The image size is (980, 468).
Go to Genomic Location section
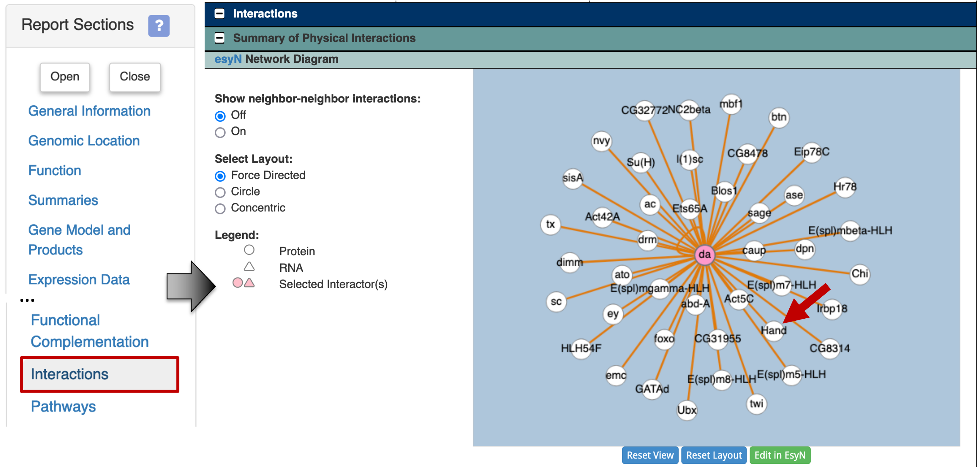84,140
